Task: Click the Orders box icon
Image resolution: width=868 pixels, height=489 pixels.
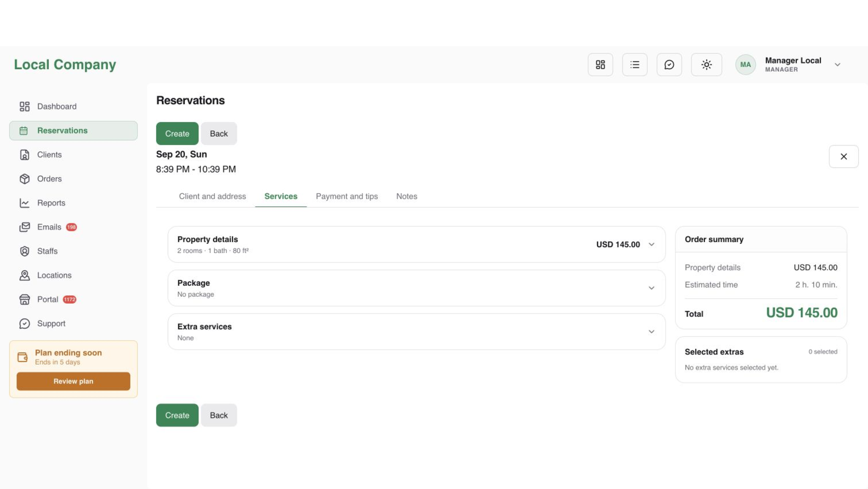Action: (24, 179)
